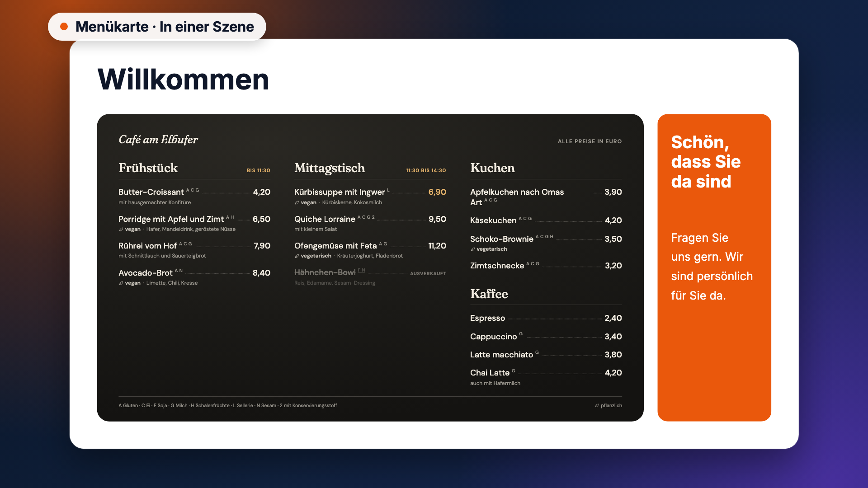Screen dimensions: 868x488
Task: Click Apfelkuchen nach Omas Art
Action: [x=517, y=197]
